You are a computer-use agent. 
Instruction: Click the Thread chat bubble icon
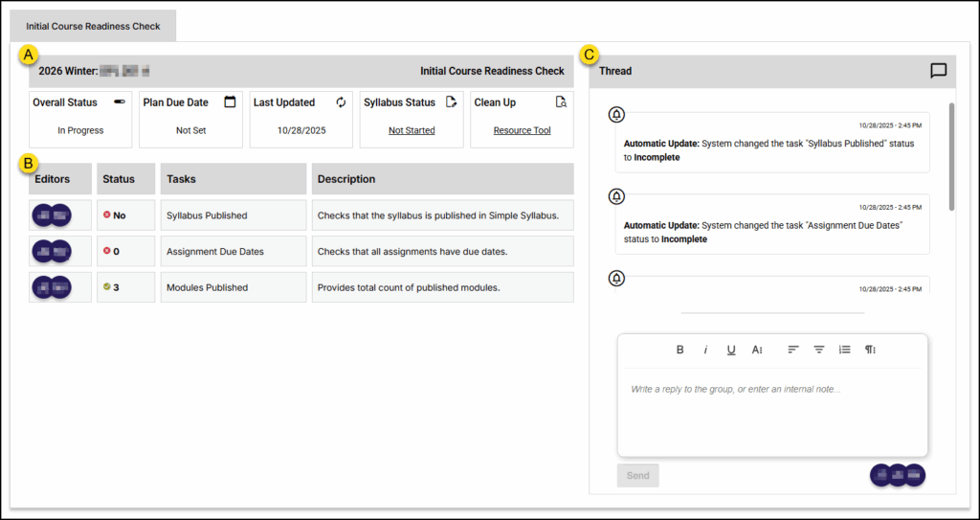click(939, 71)
